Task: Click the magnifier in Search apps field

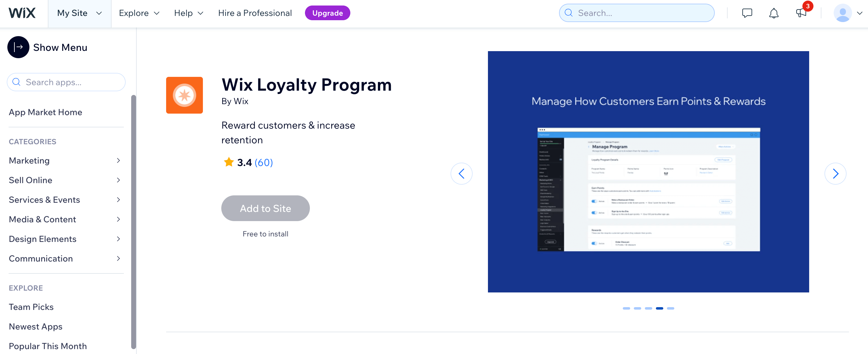Action: pyautogui.click(x=16, y=82)
